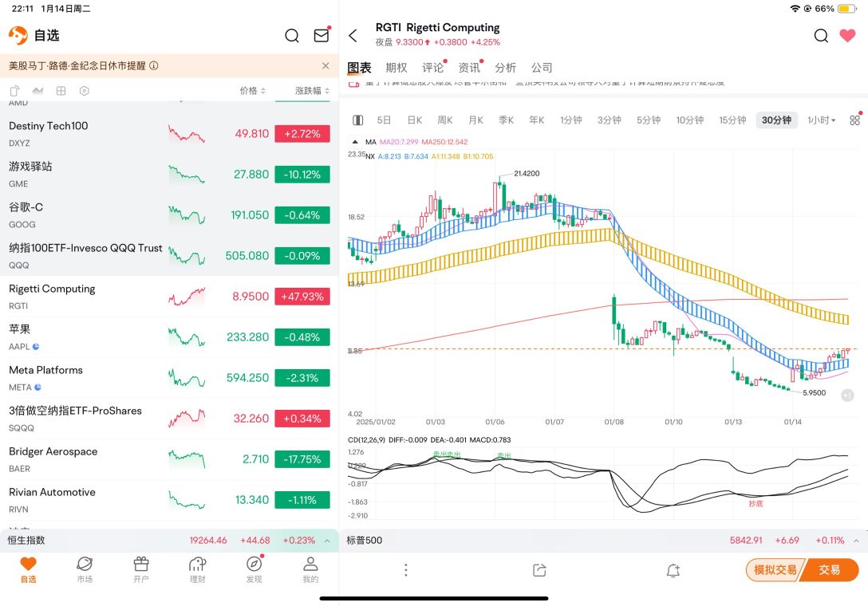
Task: Switch to the 分析 tab
Action: coord(506,68)
